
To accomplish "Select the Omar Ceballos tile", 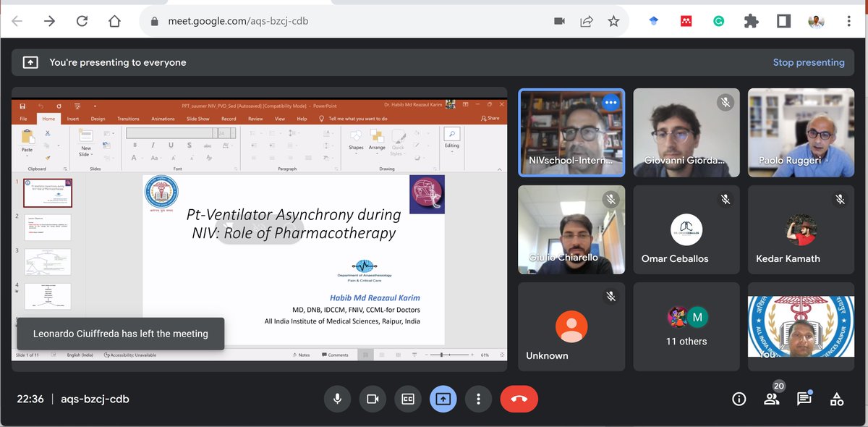I will click(686, 230).
